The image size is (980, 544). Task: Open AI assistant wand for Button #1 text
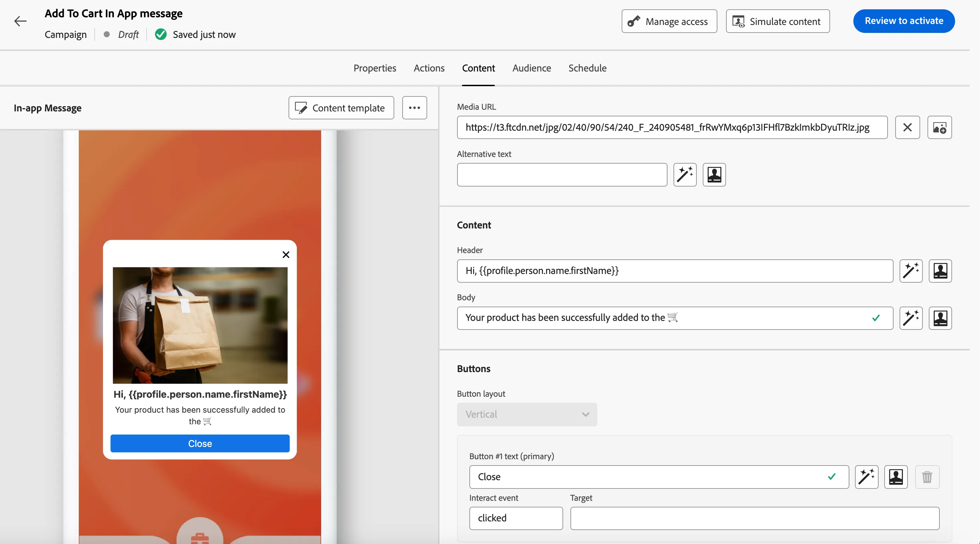(867, 477)
